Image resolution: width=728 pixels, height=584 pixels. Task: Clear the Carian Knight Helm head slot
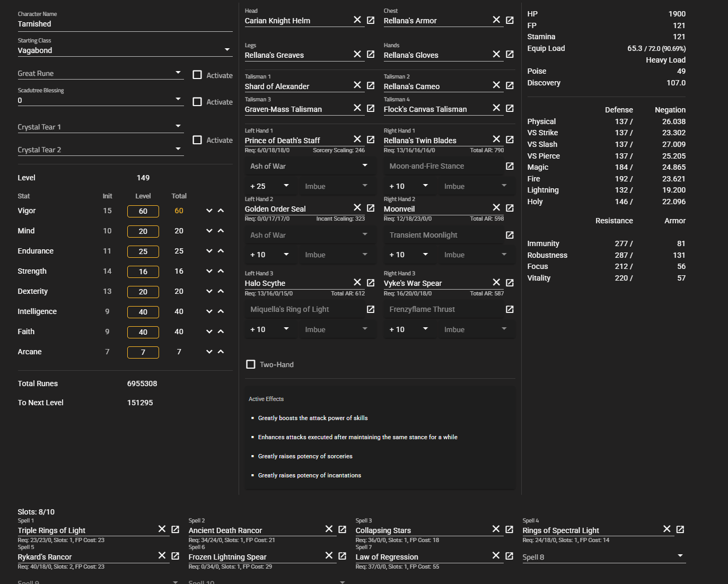point(357,20)
